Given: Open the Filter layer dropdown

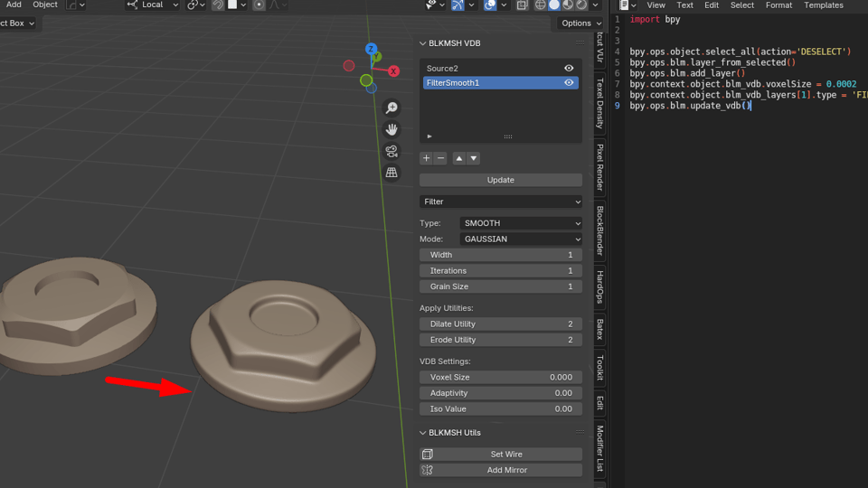Looking at the screenshot, I should click(x=501, y=202).
